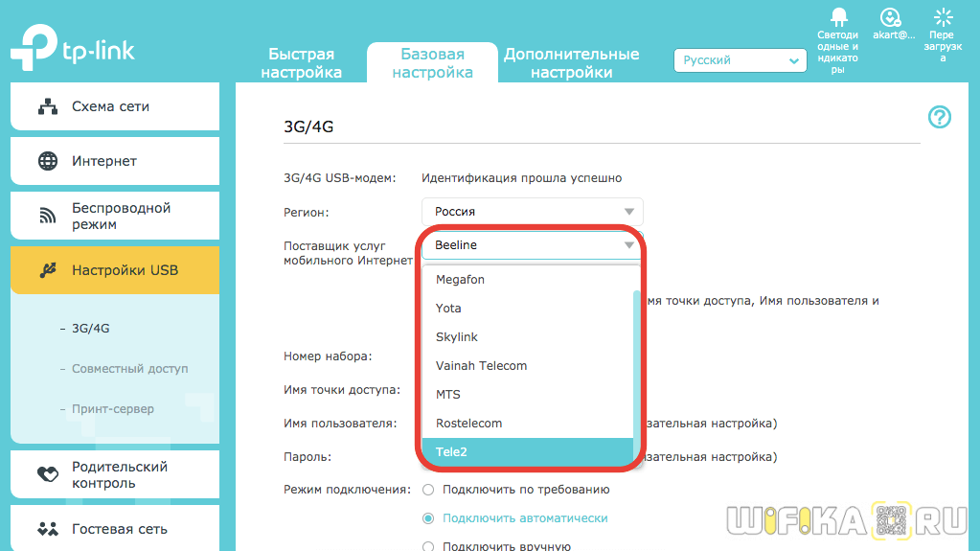Choose Rostelecom from the provider list
This screenshot has height=551, width=980.
coord(528,424)
